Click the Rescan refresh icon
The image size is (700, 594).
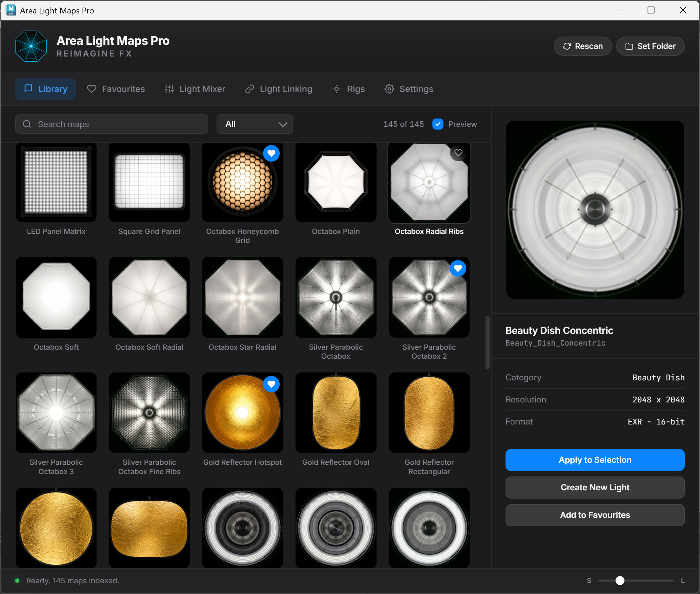[567, 46]
